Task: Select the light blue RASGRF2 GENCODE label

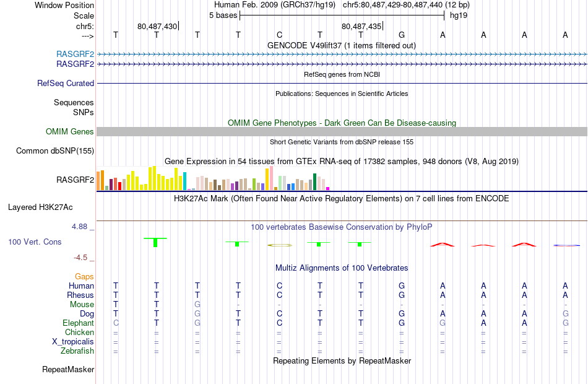Action: point(75,54)
